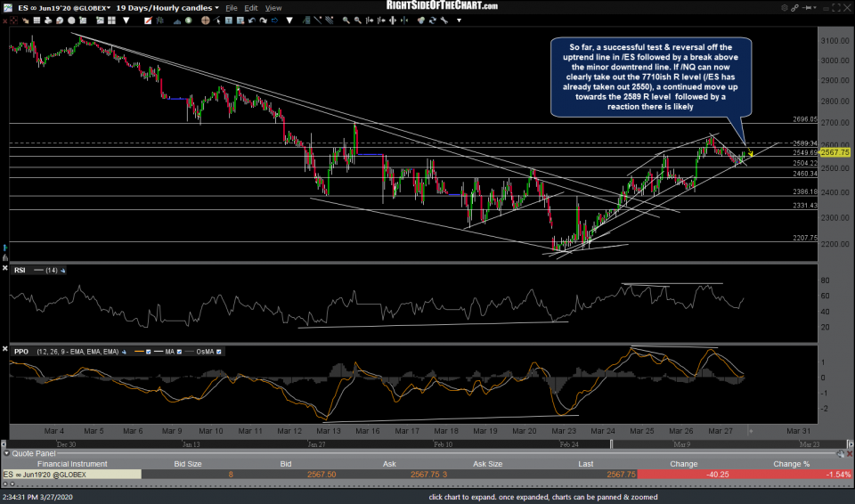Viewport: 855px width, 504px height.
Task: Click the refresh chart icon
Action: 433,20
